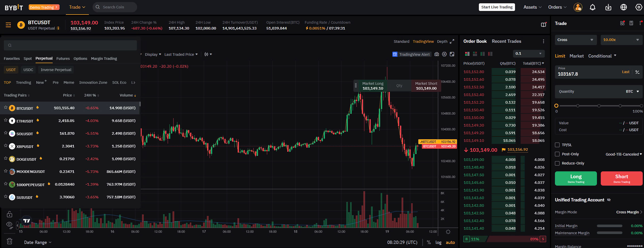Image resolution: width=644 pixels, height=248 pixels.
Task: Click BTCUSDT info icon beside USDT Perpetual
Action: (x=58, y=28)
